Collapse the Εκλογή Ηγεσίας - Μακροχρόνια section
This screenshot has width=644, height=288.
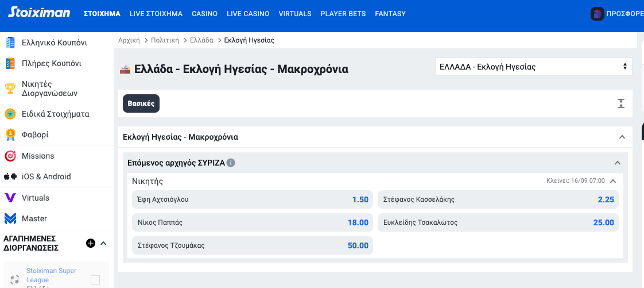(x=622, y=137)
